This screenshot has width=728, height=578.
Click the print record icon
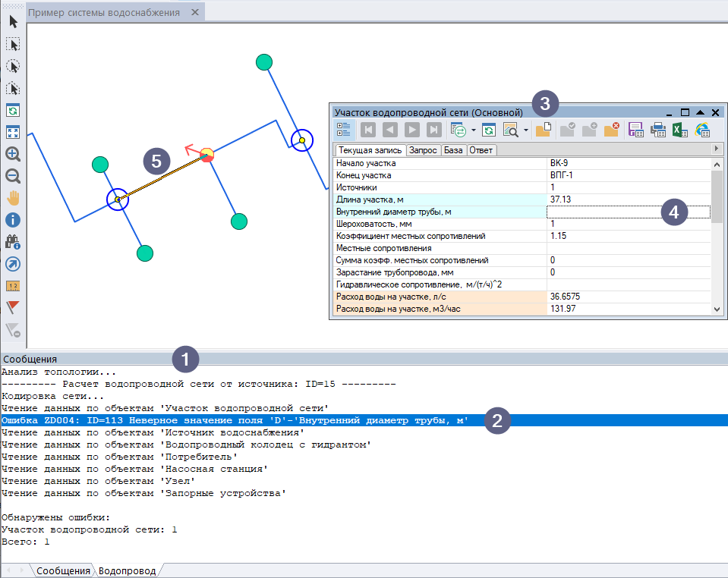click(658, 130)
